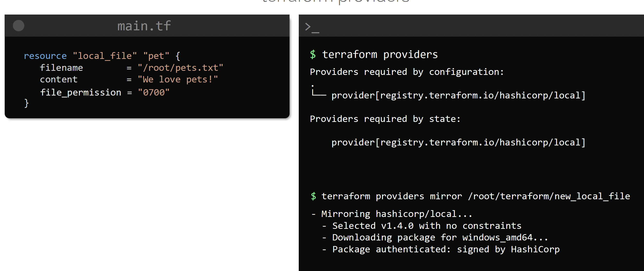Screen dimensions: 644x271
Task: Click the gray circle in main.tf title bar
Action: coord(18,26)
